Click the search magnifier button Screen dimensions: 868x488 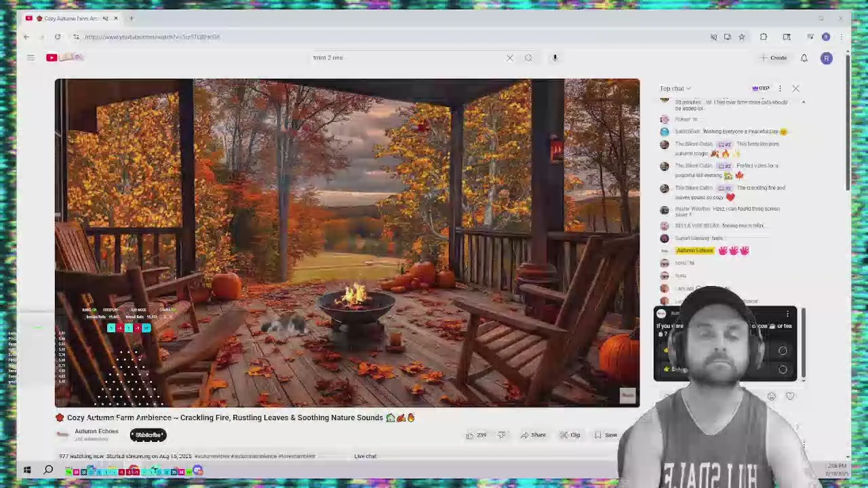pyautogui.click(x=528, y=58)
